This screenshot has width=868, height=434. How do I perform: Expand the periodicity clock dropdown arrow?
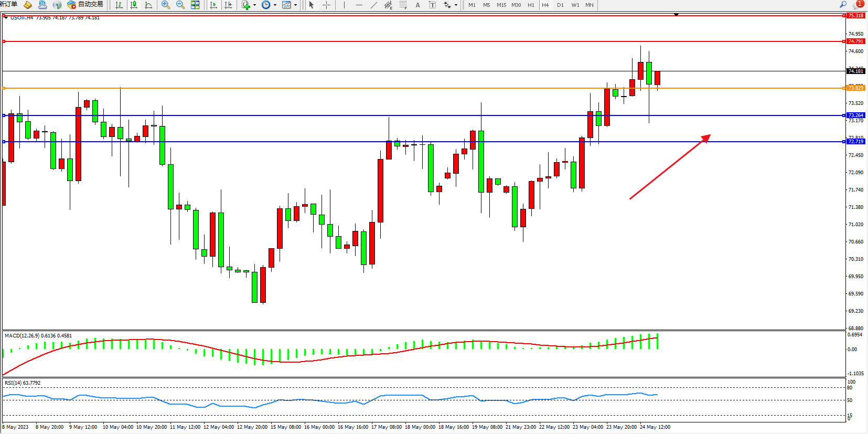[275, 5]
